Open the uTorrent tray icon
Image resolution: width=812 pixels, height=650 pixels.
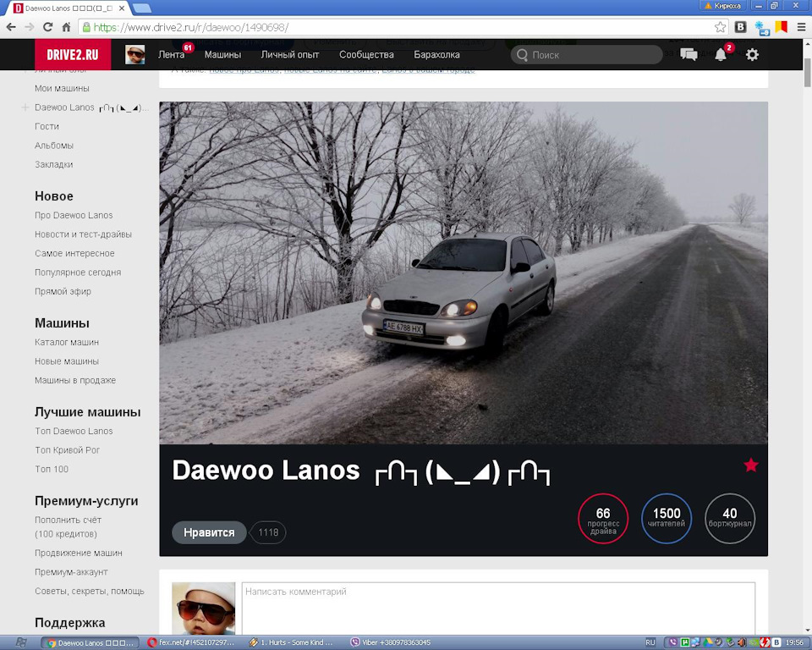point(684,642)
